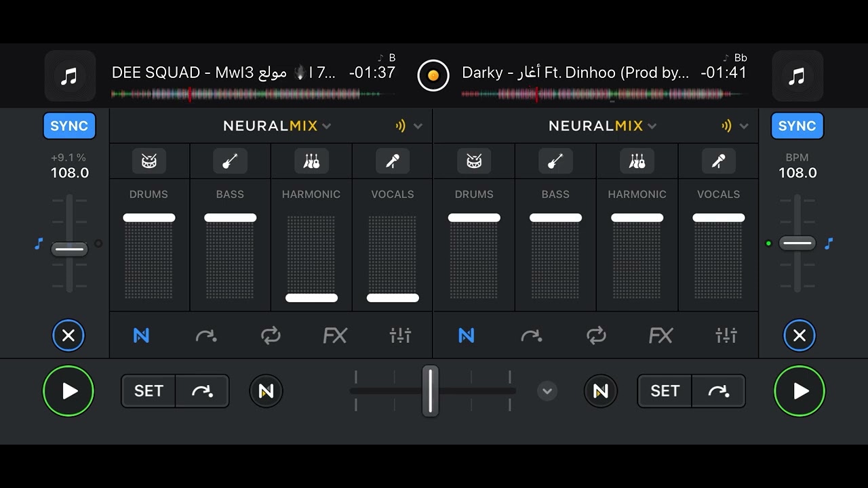Play the left deck
Image resolution: width=868 pixels, height=488 pixels.
tap(68, 391)
